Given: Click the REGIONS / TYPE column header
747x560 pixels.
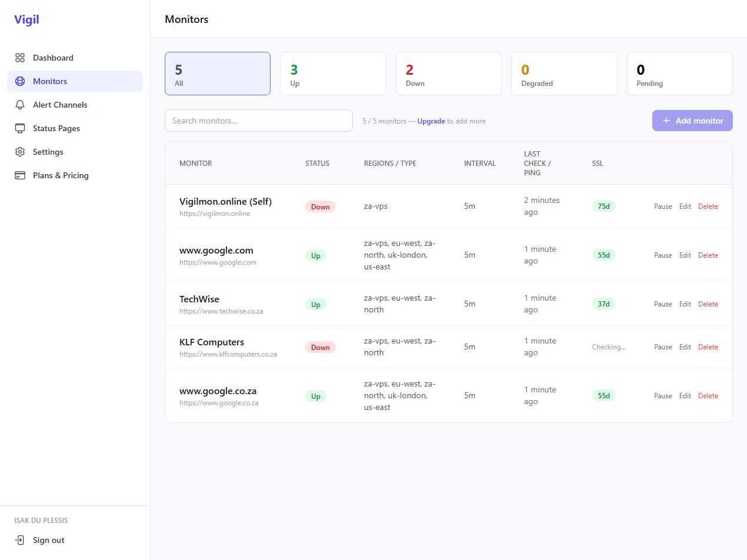Looking at the screenshot, I should (390, 164).
